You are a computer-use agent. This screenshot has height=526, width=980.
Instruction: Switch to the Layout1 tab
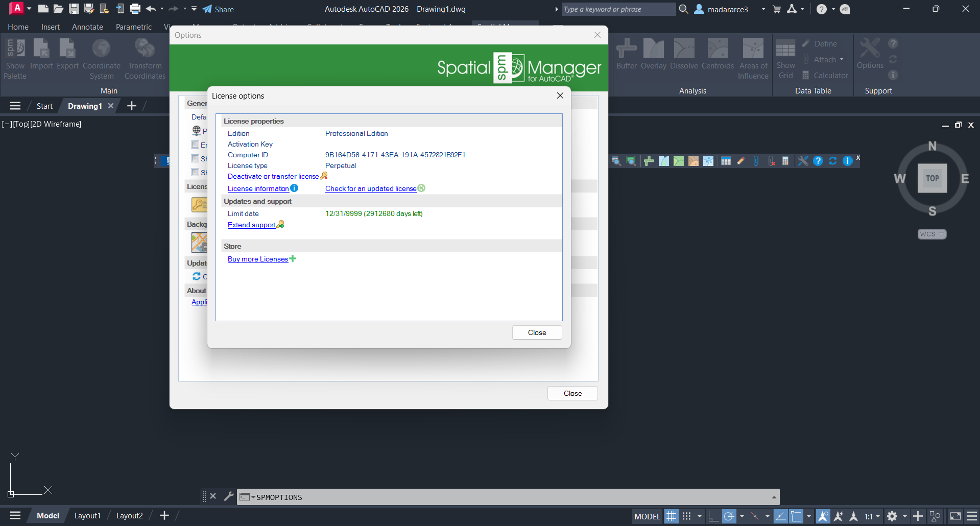pos(87,516)
